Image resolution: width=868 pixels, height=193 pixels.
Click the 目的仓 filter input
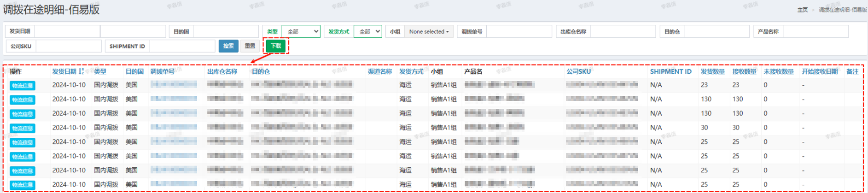[717, 31]
